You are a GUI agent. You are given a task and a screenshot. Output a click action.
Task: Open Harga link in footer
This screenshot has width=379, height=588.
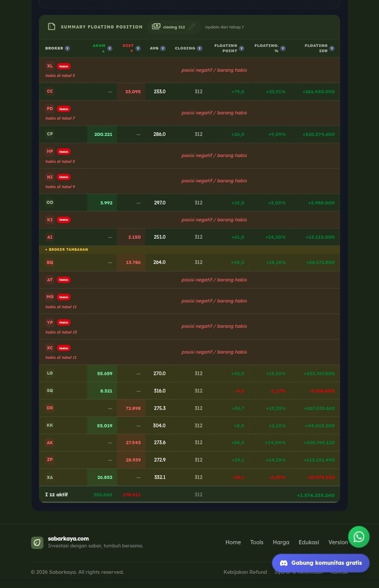pyautogui.click(x=281, y=542)
